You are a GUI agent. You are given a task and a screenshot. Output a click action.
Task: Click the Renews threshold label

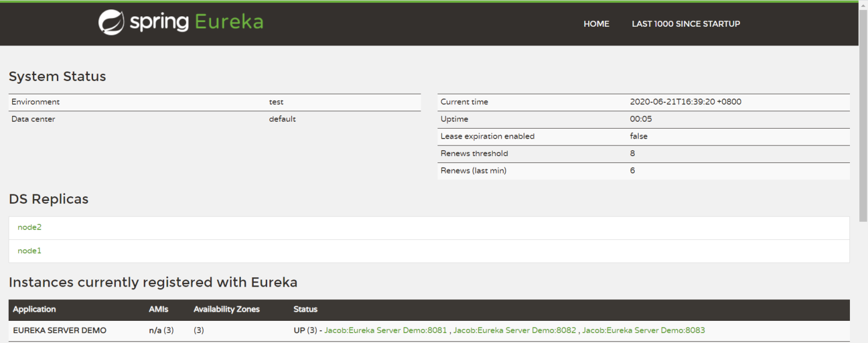point(474,154)
